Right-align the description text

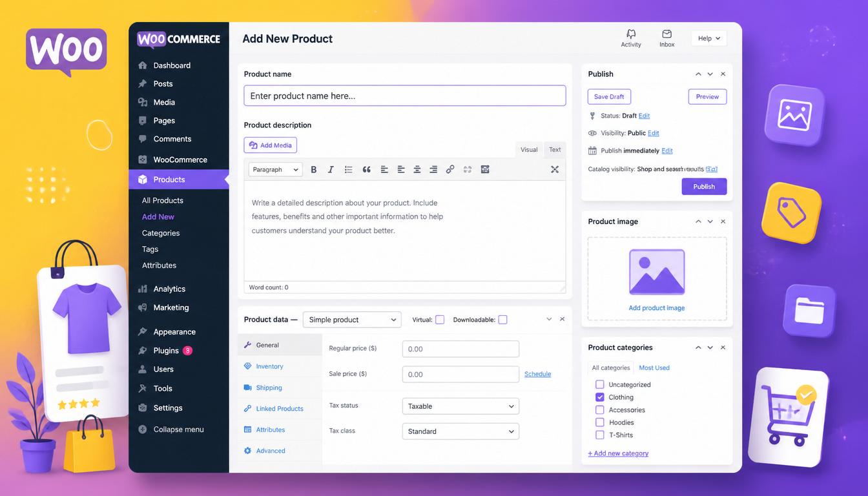click(433, 169)
